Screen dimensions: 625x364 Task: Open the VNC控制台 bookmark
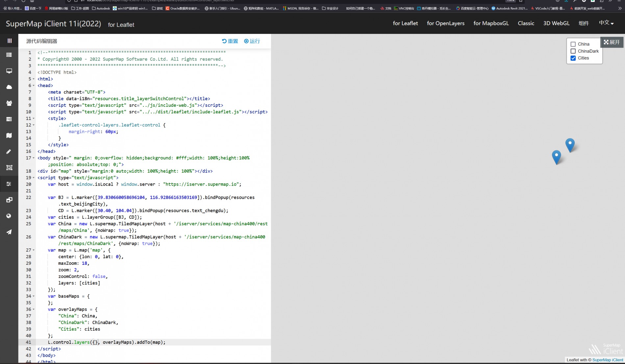[x=404, y=8]
